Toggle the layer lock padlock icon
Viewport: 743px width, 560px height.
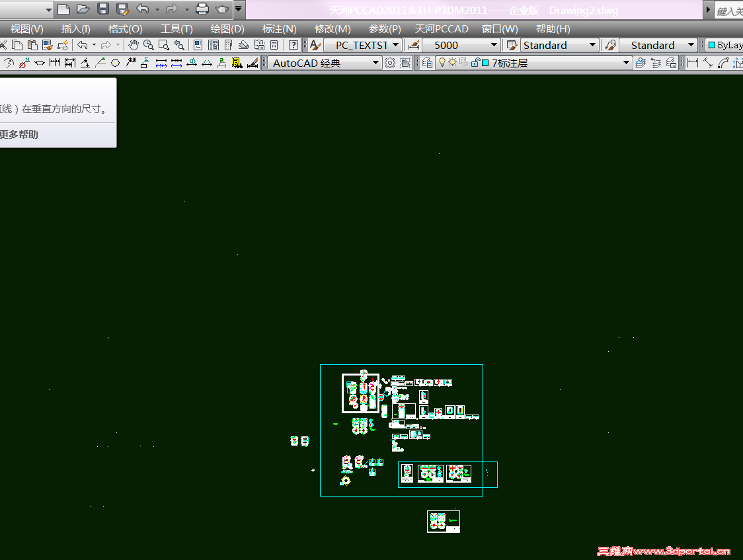pyautogui.click(x=475, y=62)
